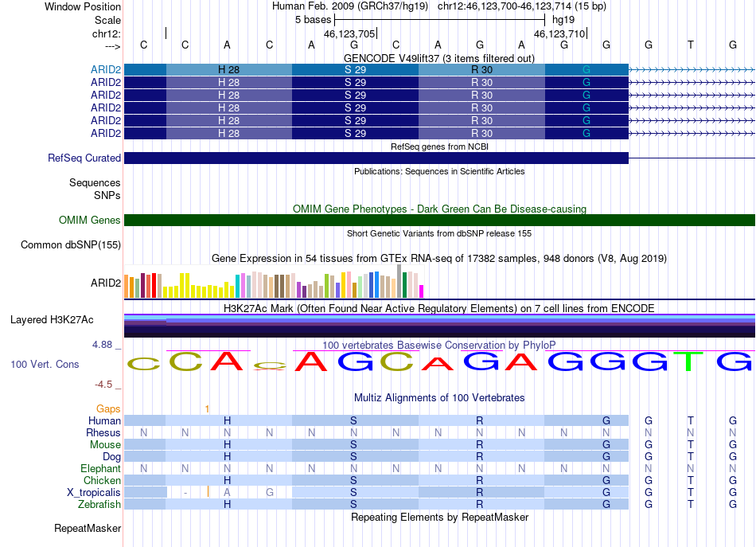Click the orange '1' gap marker

[207, 409]
